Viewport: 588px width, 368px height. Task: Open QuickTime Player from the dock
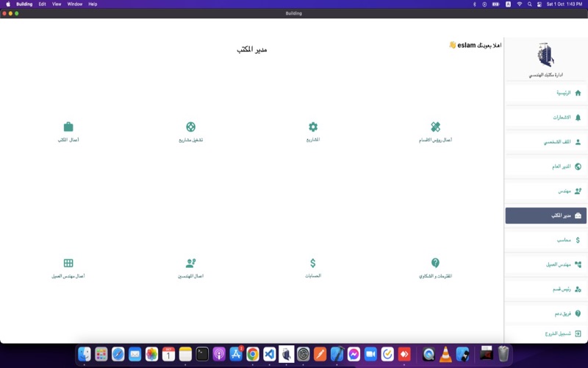click(429, 354)
